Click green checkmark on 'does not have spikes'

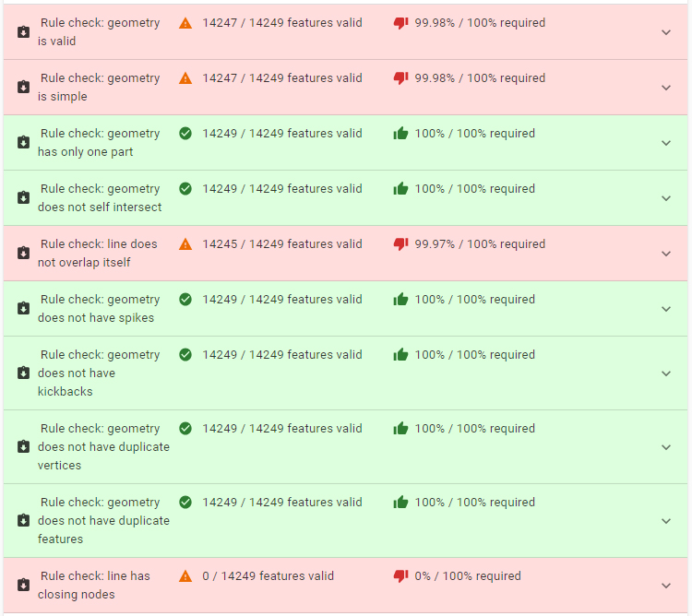pos(185,300)
